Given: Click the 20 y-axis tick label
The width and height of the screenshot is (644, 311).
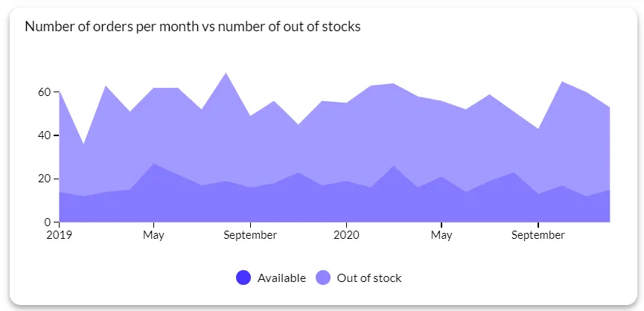Looking at the screenshot, I should 45,179.
